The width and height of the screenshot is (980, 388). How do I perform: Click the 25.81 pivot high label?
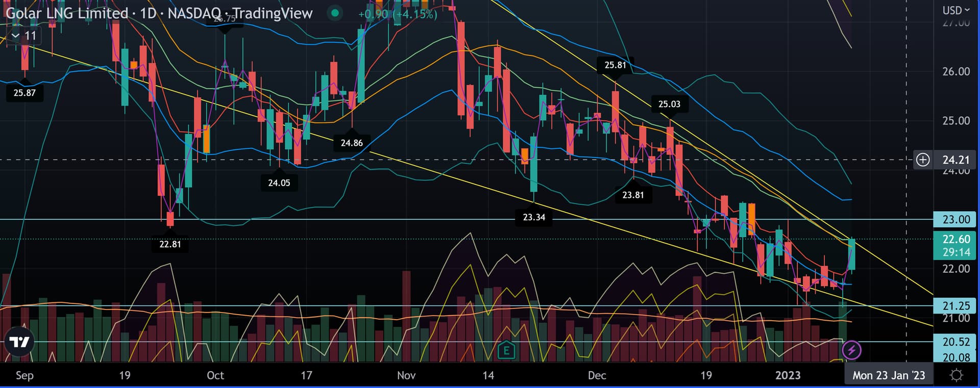click(615, 65)
